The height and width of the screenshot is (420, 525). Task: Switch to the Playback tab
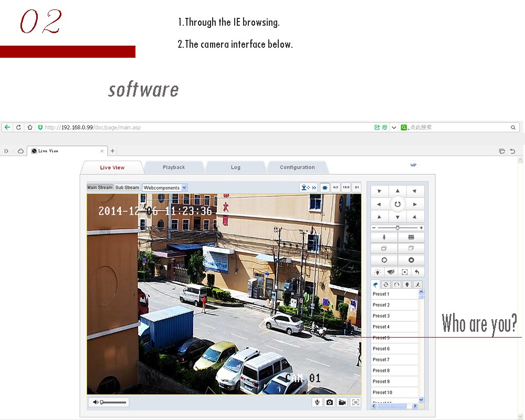(x=174, y=167)
